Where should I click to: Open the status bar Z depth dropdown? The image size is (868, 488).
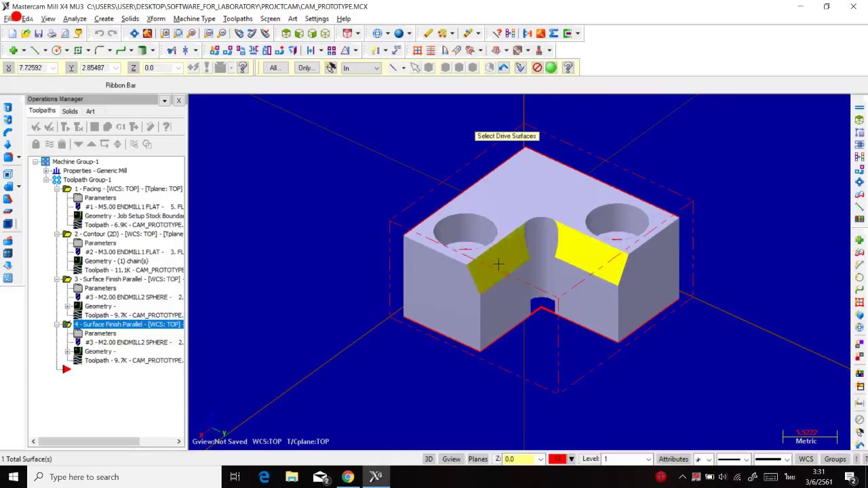[x=540, y=459]
